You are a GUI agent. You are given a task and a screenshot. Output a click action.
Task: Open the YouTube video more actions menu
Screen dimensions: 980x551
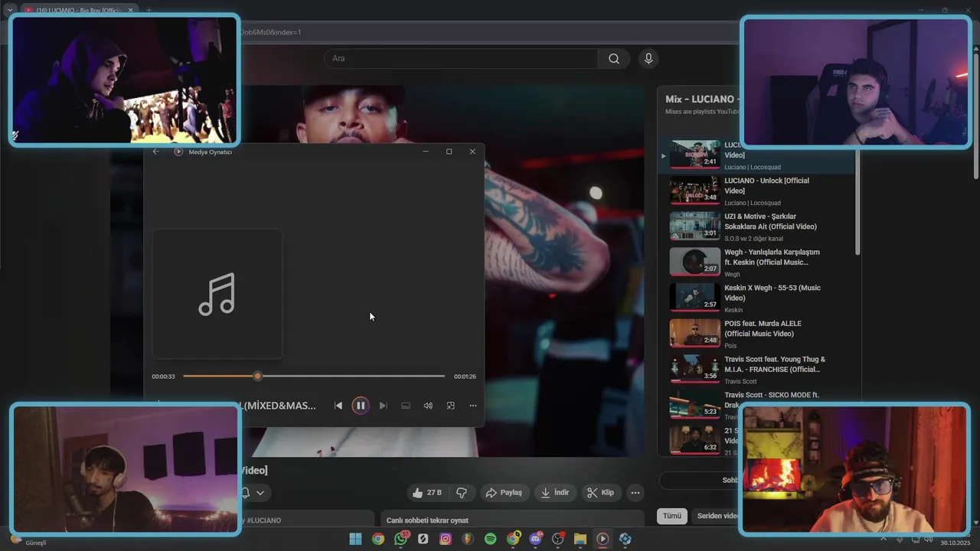click(635, 493)
